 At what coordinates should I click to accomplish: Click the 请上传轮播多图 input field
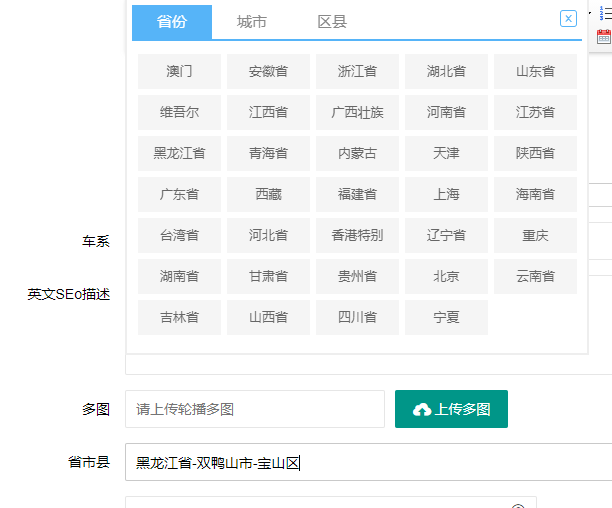pos(254,409)
